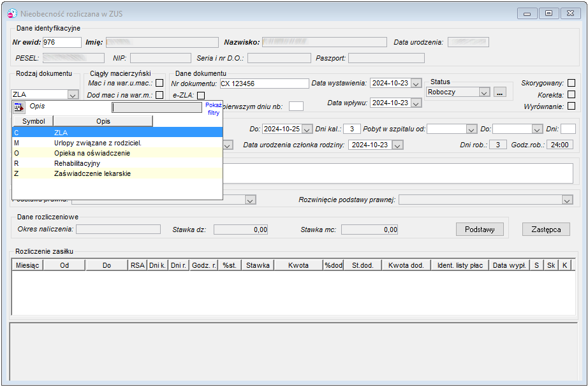Toggle the Skorygowany checkbox

coord(571,83)
